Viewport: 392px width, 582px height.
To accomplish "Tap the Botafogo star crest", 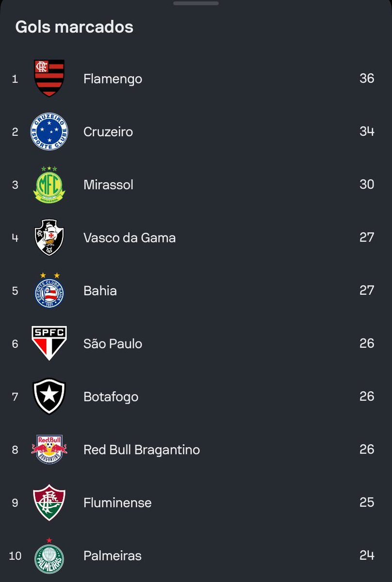I will pos(49,396).
